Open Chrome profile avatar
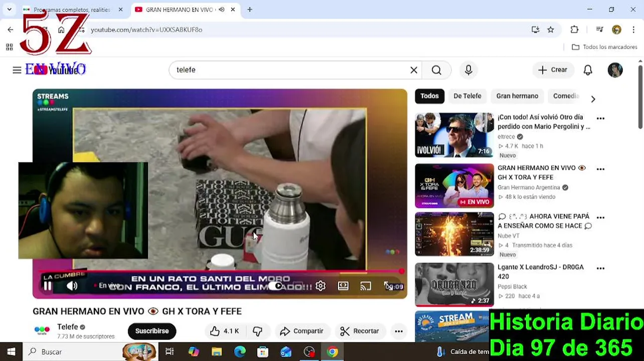Image resolution: width=644 pixels, height=361 pixels. point(616,30)
